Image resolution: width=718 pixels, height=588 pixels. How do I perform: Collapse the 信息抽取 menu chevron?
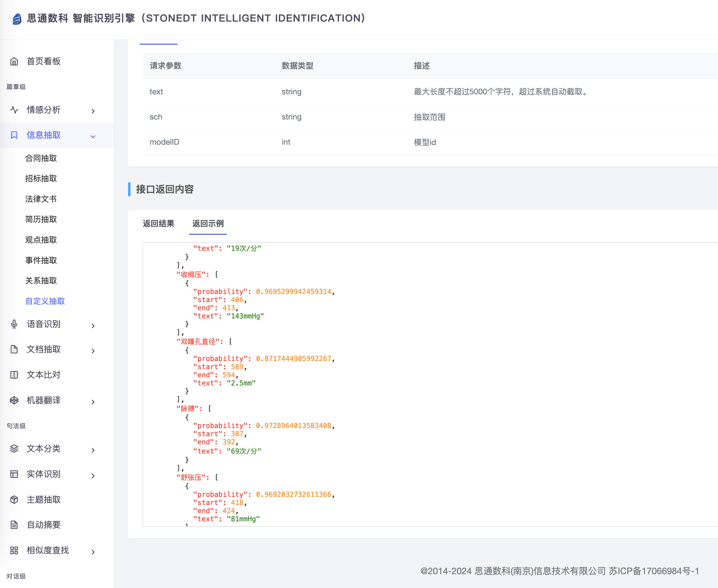pos(93,136)
